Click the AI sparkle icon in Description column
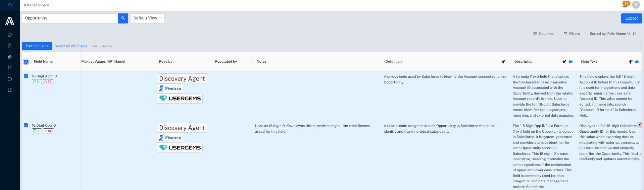The image size is (644, 190). [564, 62]
